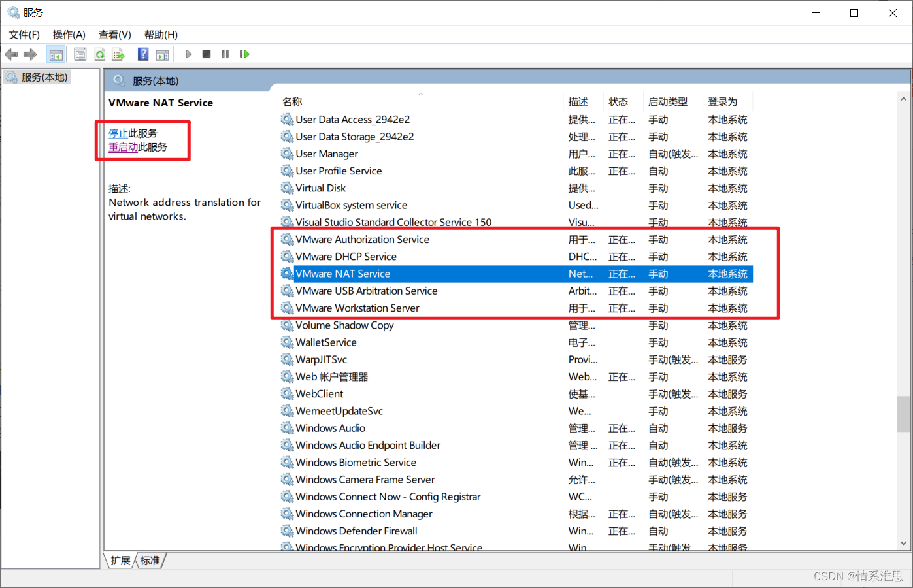Select the Web 帐户管理器 service
The height and width of the screenshot is (588, 913).
point(516,377)
